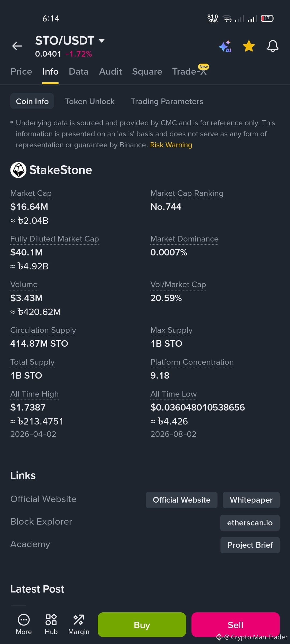Switch to the Price tab
Viewport: 290px width, 644px height.
[21, 72]
